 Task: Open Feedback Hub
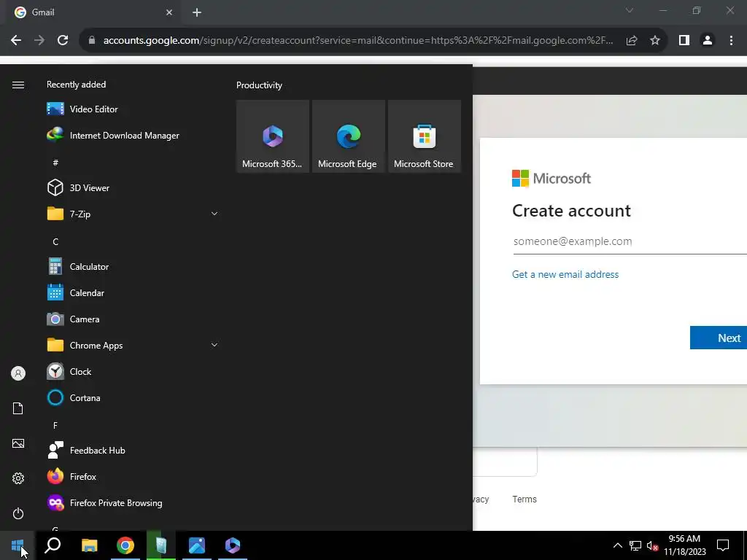pyautogui.click(x=133, y=450)
